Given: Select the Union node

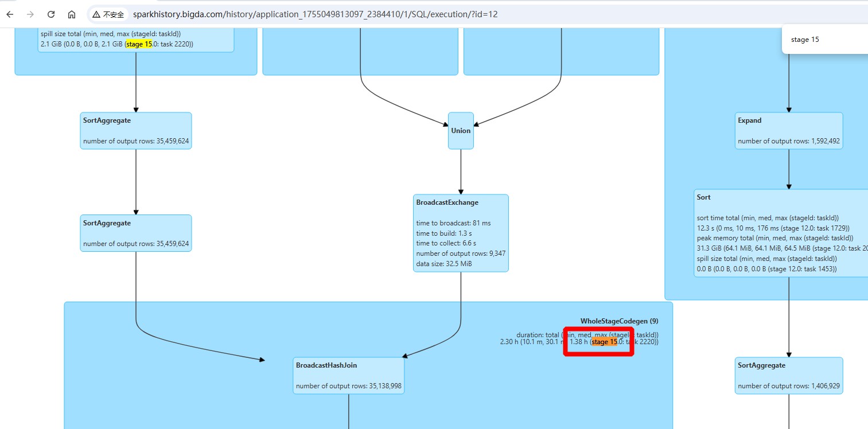Looking at the screenshot, I should [x=461, y=131].
